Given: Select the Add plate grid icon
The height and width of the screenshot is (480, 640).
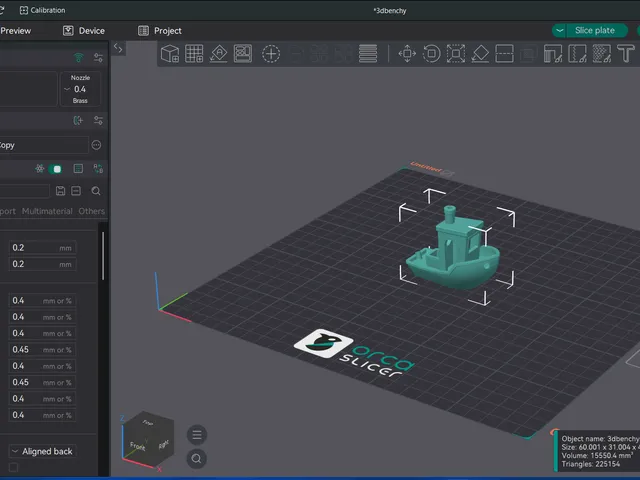Looking at the screenshot, I should (194, 53).
